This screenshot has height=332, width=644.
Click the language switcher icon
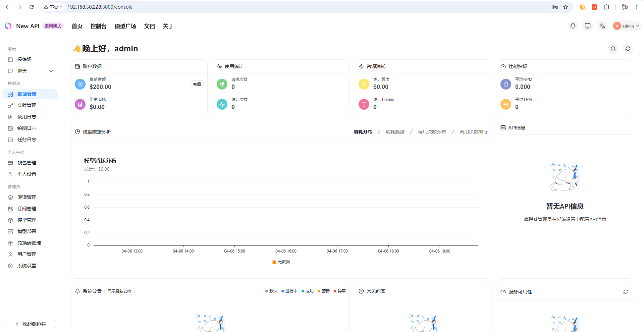click(x=602, y=26)
